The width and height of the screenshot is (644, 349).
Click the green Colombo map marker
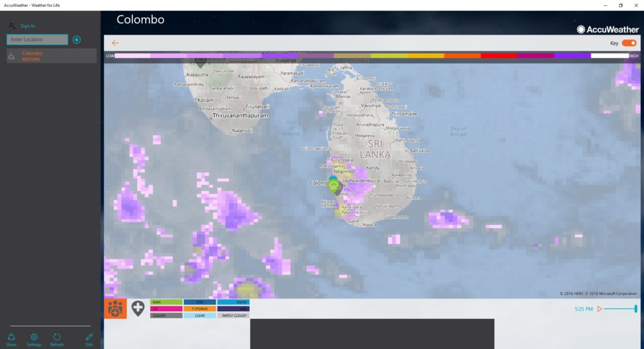coord(333,184)
